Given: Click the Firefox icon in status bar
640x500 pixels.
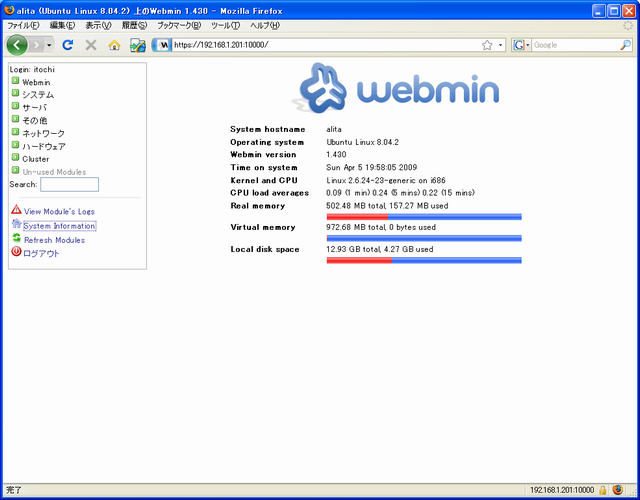Looking at the screenshot, I should 618,489.
